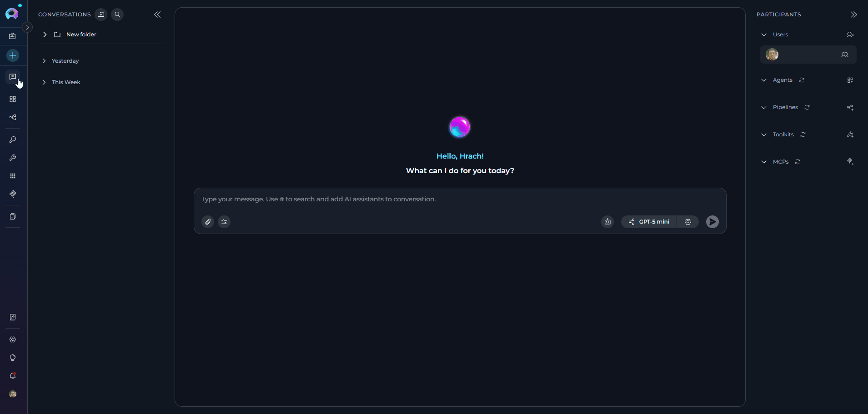This screenshot has width=868, height=414.
Task: Open the Agents grid icon in the sidebar
Action: pos(13,99)
